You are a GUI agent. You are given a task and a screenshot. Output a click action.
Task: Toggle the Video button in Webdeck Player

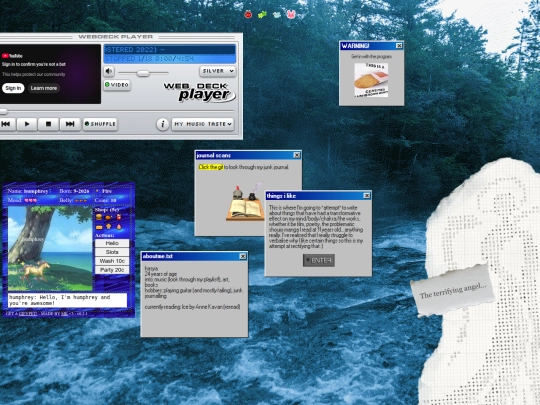point(117,85)
